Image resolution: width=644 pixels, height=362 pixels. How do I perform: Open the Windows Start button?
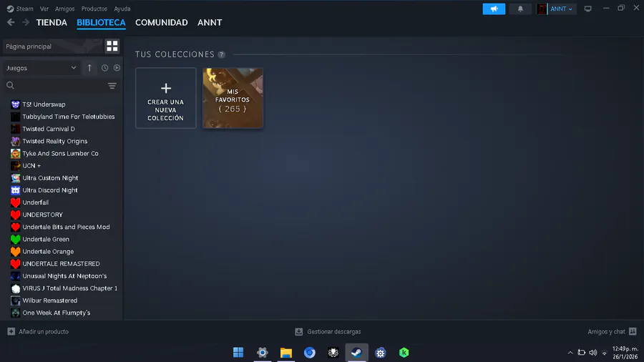tap(238, 352)
